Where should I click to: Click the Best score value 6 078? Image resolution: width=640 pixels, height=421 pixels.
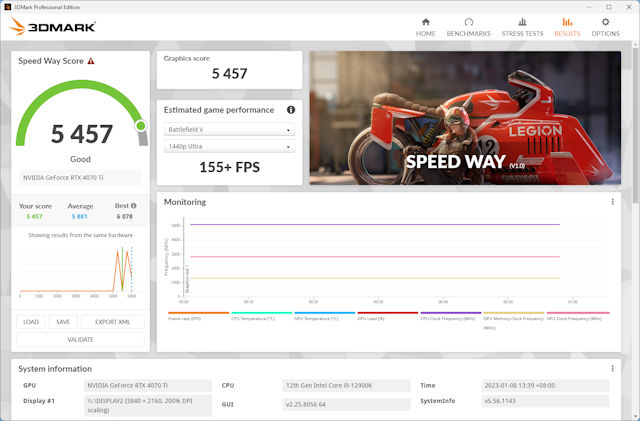(124, 216)
